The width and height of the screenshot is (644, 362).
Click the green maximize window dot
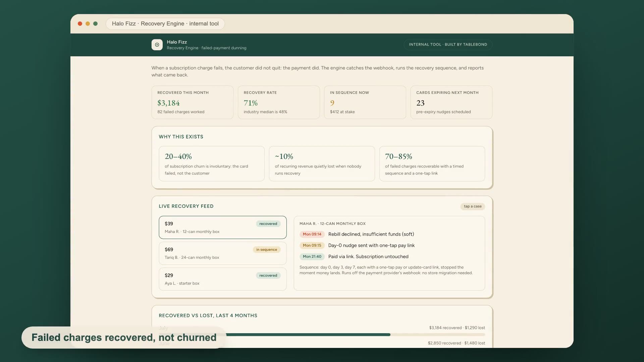(x=95, y=23)
